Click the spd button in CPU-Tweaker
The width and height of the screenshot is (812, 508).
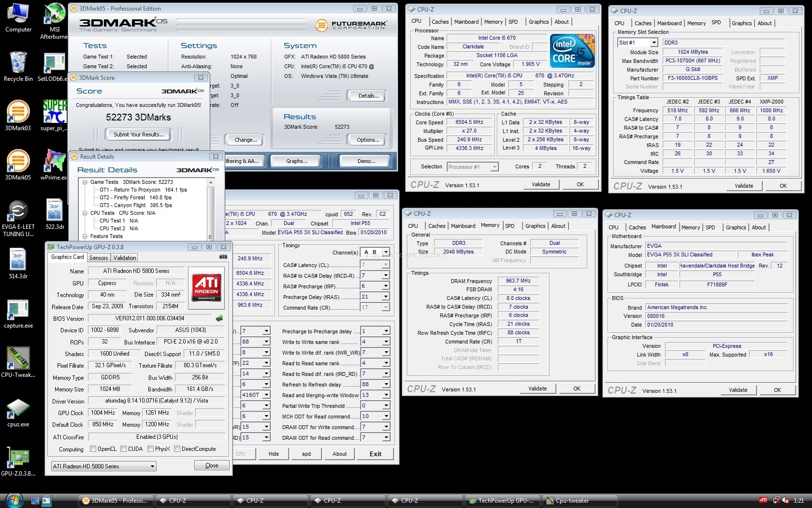tap(306, 454)
